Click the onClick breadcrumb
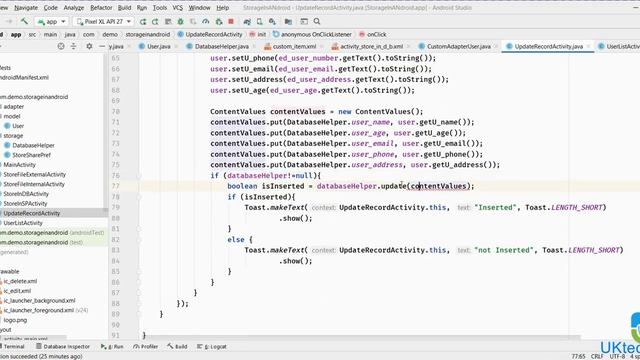640x360 pixels. (373, 34)
